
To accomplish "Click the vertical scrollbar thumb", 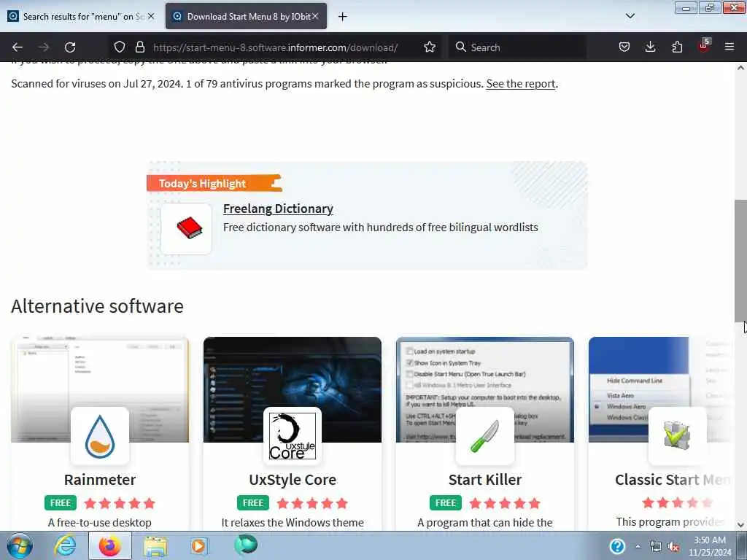I will [740, 260].
